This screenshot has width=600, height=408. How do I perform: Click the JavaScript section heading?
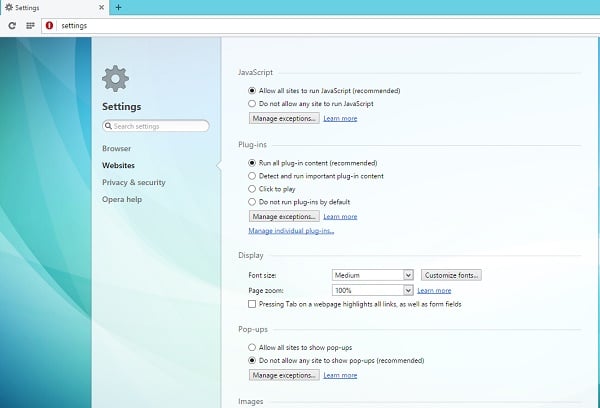point(255,72)
